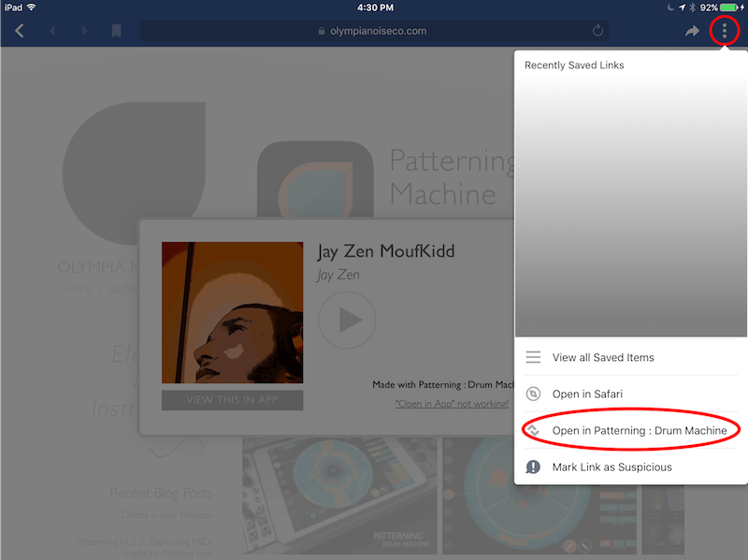Viewport: 748px width, 560px height.
Task: Tap the Wi-Fi icon in status bar
Action: [32, 7]
